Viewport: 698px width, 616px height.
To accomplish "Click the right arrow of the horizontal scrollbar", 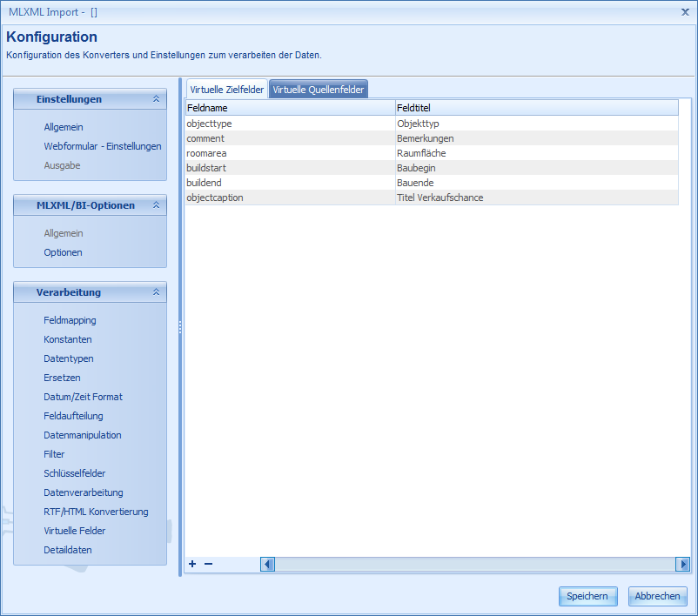I will (683, 564).
